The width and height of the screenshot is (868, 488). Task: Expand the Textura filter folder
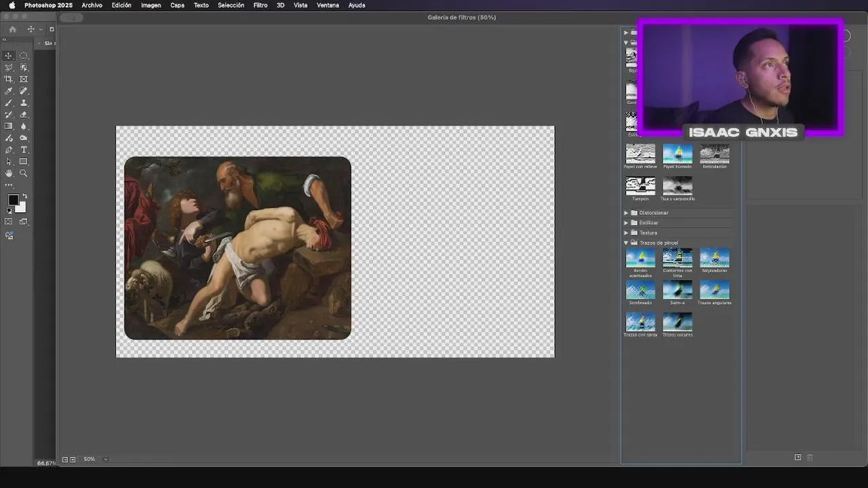click(627, 233)
